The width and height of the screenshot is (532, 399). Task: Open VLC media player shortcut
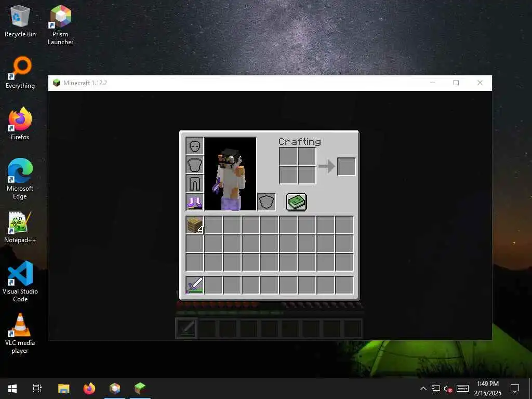pos(20,334)
